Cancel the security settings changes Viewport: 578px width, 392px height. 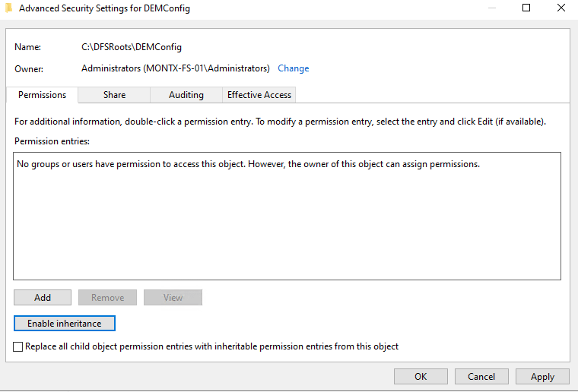481,376
